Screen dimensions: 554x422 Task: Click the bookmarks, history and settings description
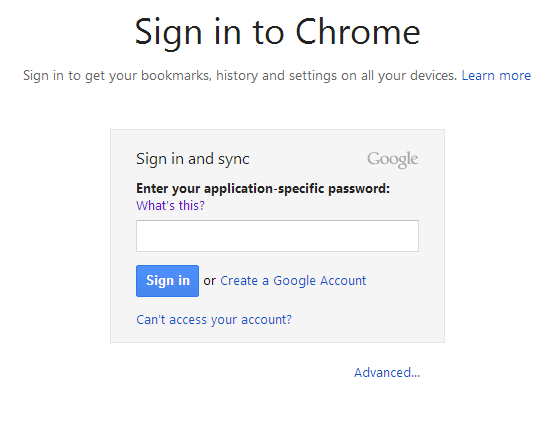click(x=242, y=76)
